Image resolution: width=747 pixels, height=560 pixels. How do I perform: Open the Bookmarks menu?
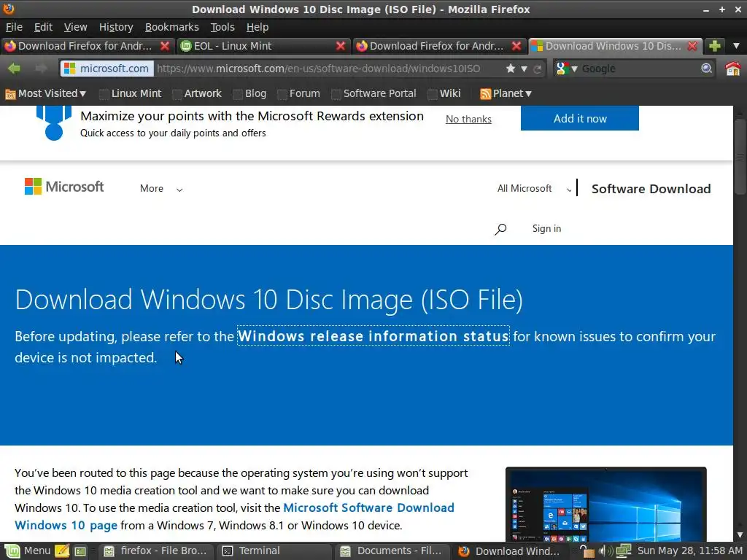coord(171,27)
